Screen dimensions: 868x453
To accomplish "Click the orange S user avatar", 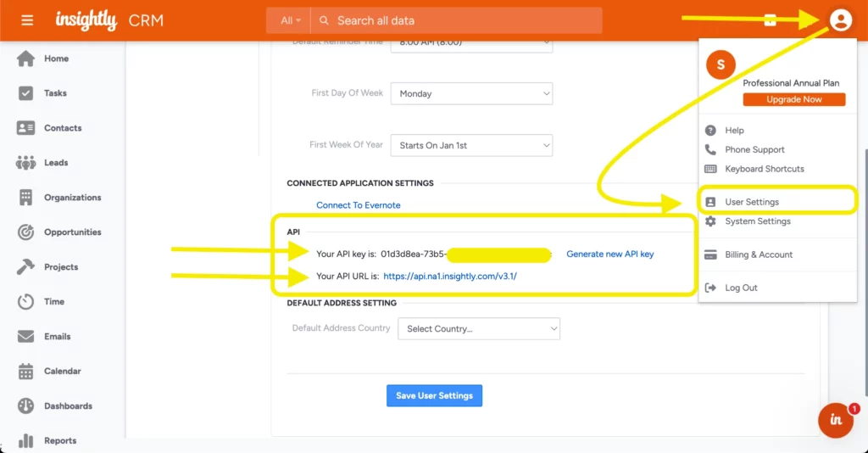I will 721,64.
